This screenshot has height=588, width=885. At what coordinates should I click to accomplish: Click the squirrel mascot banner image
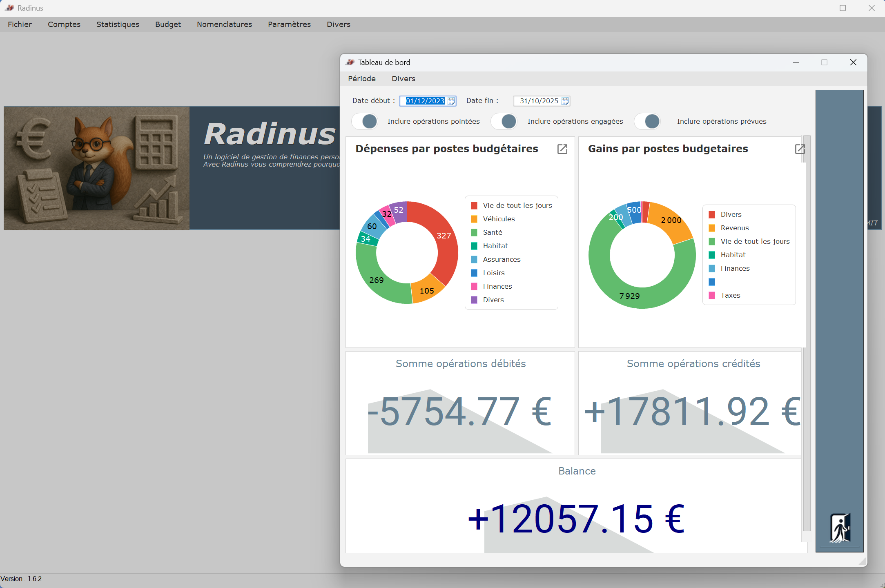pos(97,168)
